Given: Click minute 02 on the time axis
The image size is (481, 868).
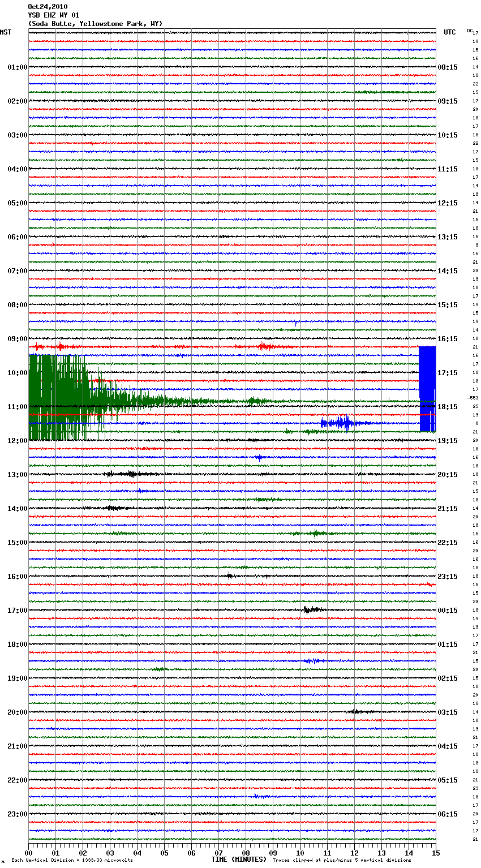Looking at the screenshot, I should (83, 853).
